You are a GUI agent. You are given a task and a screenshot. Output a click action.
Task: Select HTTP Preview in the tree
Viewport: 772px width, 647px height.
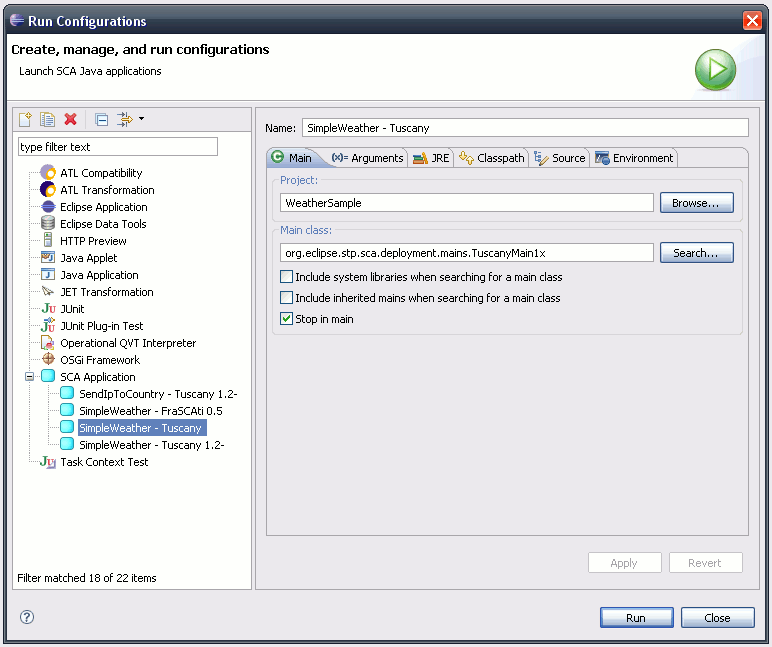pyautogui.click(x=94, y=241)
